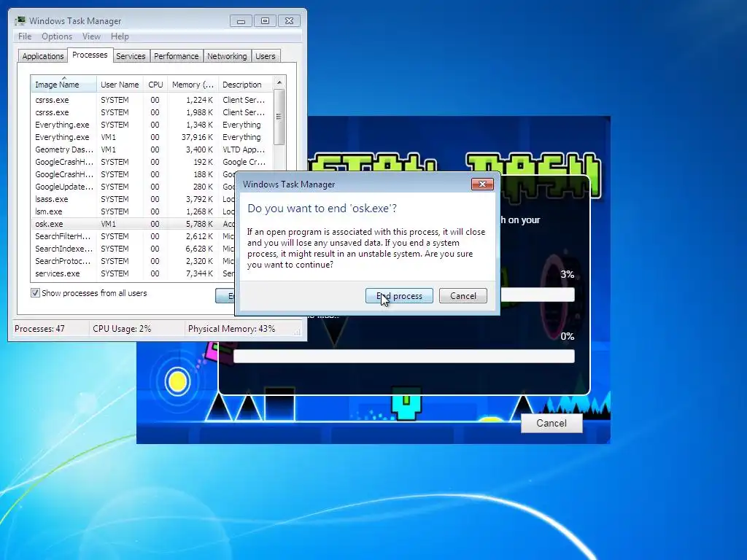
Task: Select the osk.exe process row
Action: tap(133, 224)
